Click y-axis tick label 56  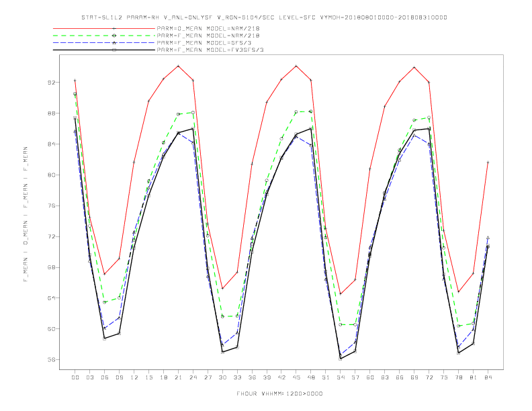point(50,360)
